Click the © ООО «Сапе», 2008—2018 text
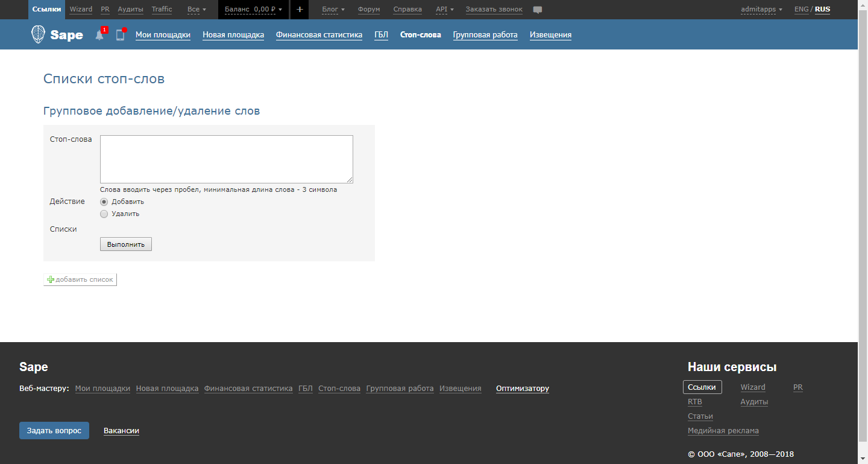Image resolution: width=868 pixels, height=464 pixels. 741,454
